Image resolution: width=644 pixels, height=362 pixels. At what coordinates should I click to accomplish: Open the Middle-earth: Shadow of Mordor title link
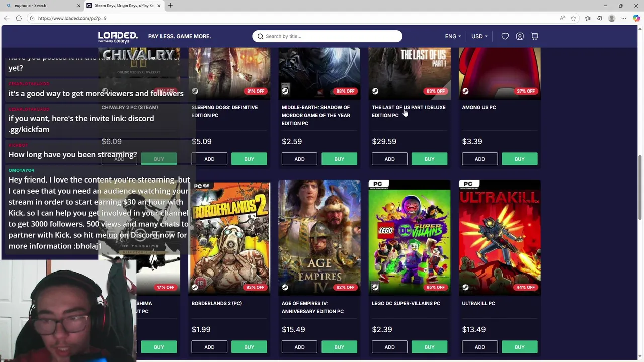[315, 115]
